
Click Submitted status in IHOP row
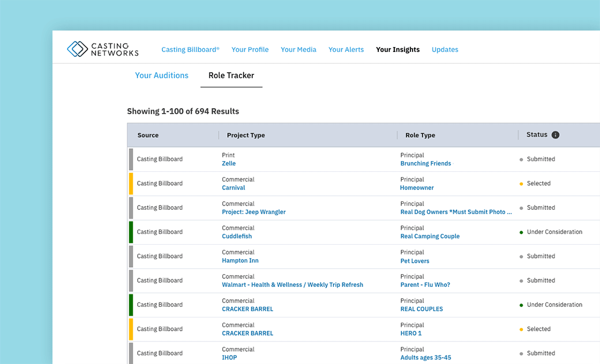coord(541,353)
